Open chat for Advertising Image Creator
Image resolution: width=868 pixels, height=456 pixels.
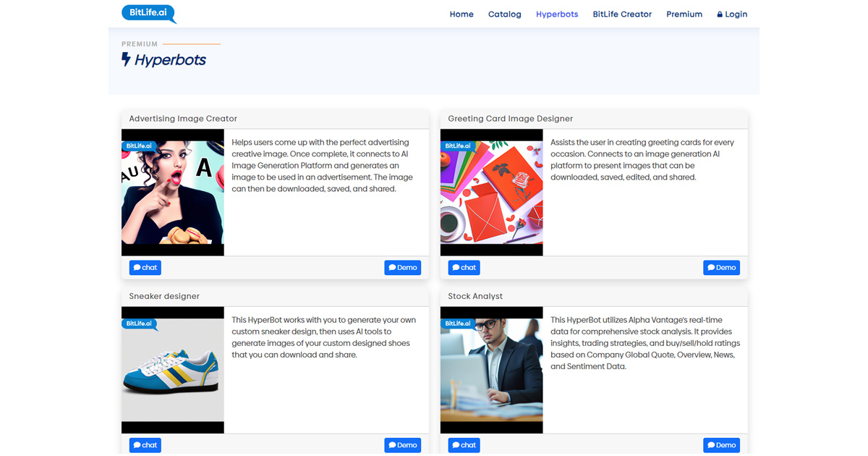click(145, 268)
